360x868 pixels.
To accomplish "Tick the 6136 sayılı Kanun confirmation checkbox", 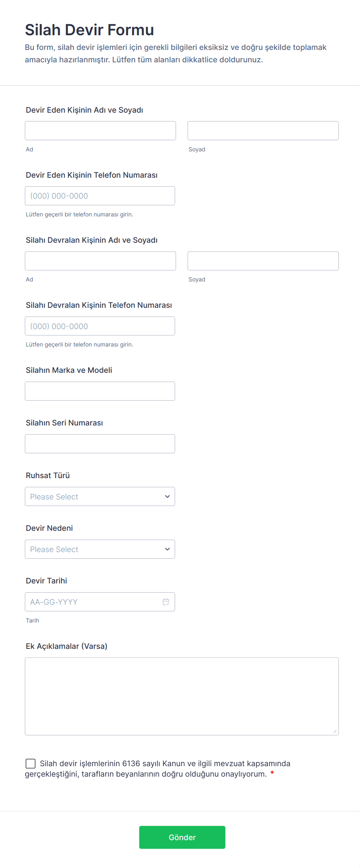I will tap(31, 763).
